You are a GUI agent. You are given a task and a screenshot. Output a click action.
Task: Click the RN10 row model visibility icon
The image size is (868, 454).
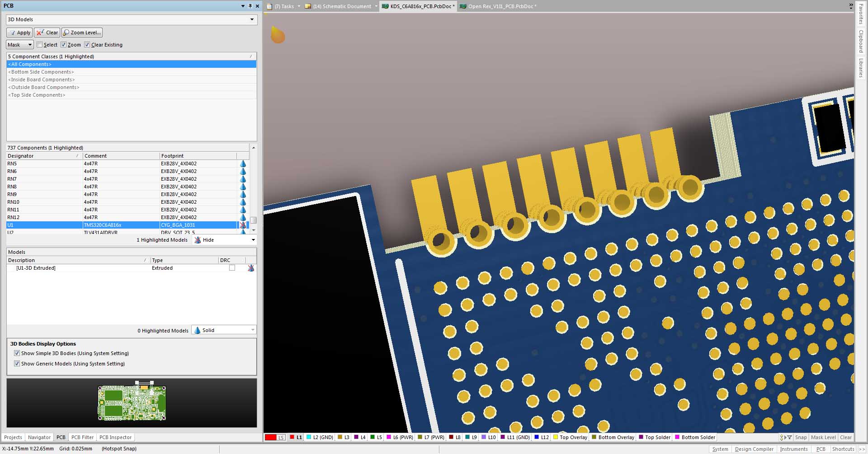click(243, 202)
